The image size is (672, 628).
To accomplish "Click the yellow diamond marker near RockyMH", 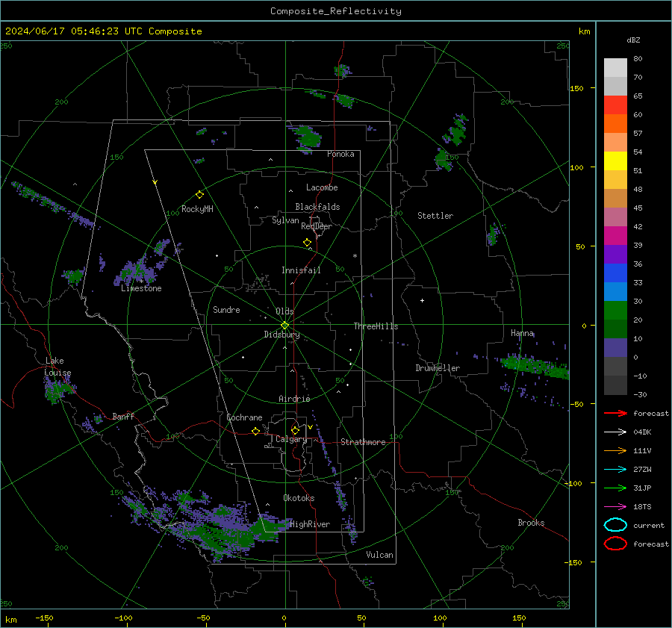I will [199, 195].
